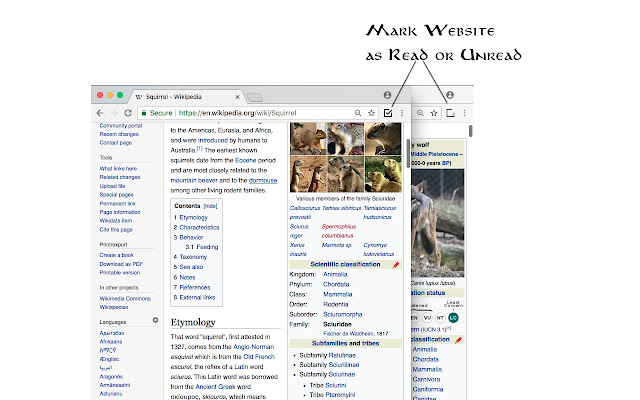This screenshot has width=640, height=400.
Task: Click the edit pencil in the wolf page classification
Action: tap(458, 340)
